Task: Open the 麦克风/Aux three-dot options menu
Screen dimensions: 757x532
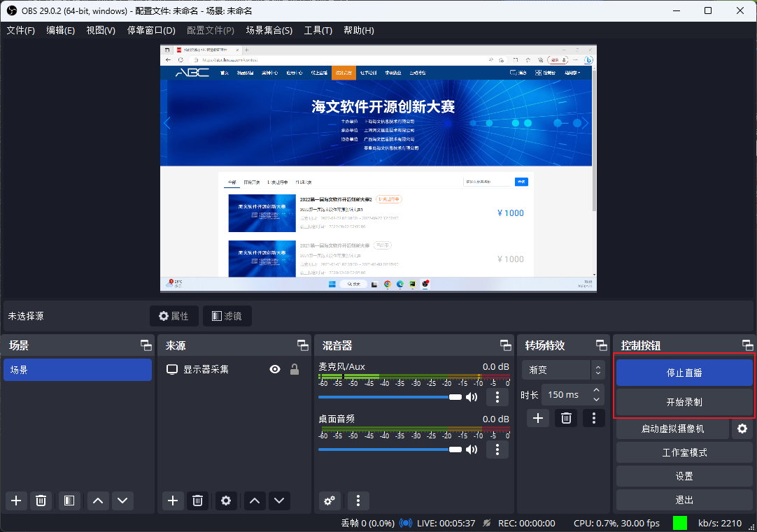Action: (x=497, y=397)
